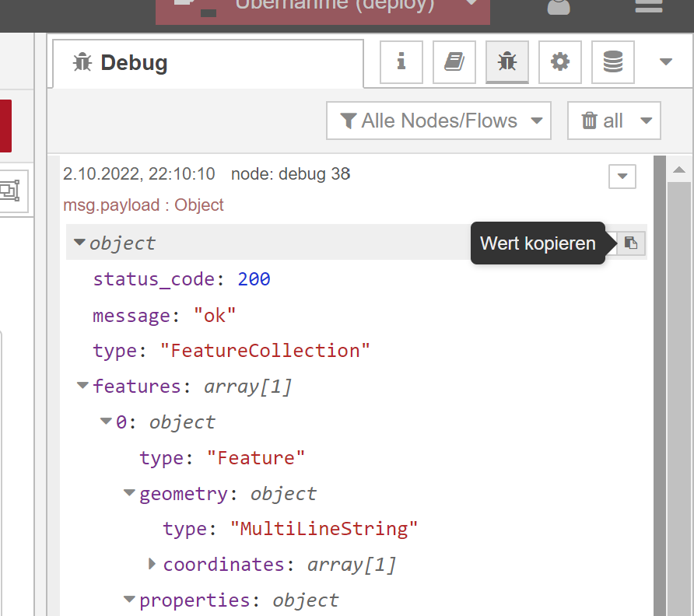Click the copy value clipboard icon
This screenshot has width=694, height=616.
[x=631, y=243]
